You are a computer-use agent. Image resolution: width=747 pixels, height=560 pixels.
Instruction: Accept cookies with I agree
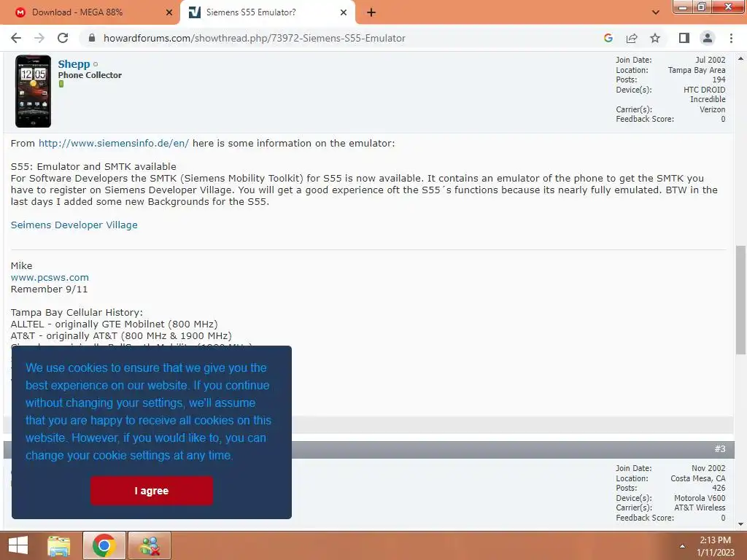[152, 491]
